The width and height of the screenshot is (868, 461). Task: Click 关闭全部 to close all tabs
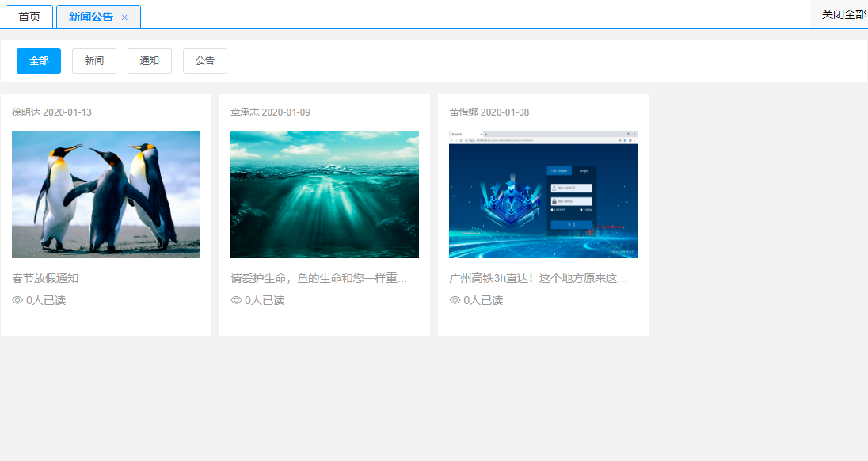click(843, 15)
